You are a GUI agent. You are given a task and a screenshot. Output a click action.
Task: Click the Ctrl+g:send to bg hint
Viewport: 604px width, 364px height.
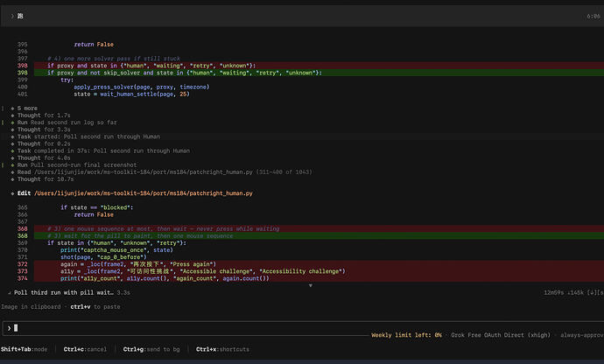click(x=151, y=349)
